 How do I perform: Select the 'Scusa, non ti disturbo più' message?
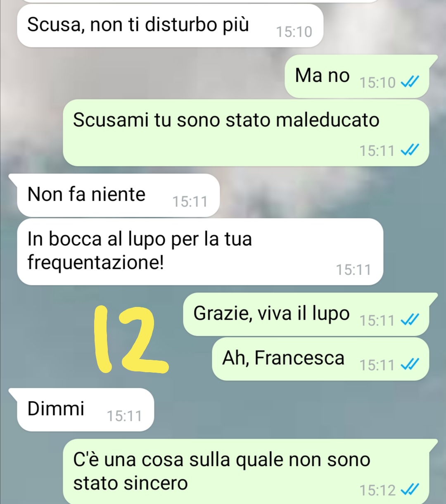[170, 26]
